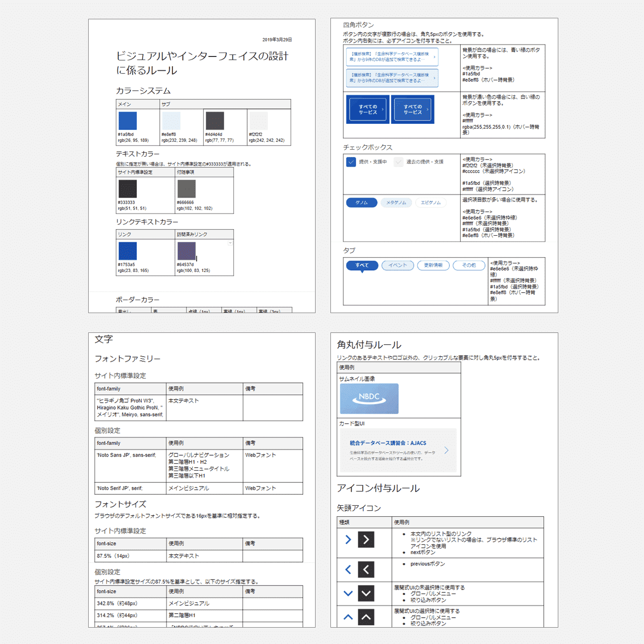Select the メタゲノム pill option
The width and height of the screenshot is (644, 644).
click(396, 203)
